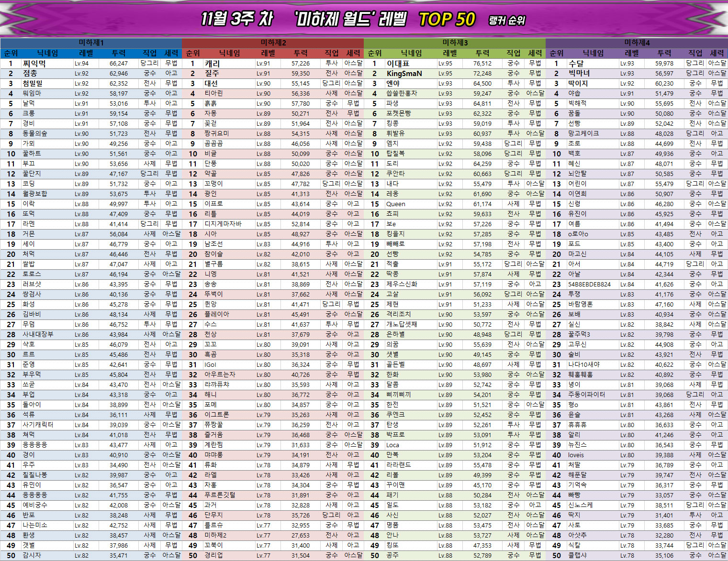The image size is (728, 561).
Task: Select the 미하제1 server header
Action: point(91,43)
